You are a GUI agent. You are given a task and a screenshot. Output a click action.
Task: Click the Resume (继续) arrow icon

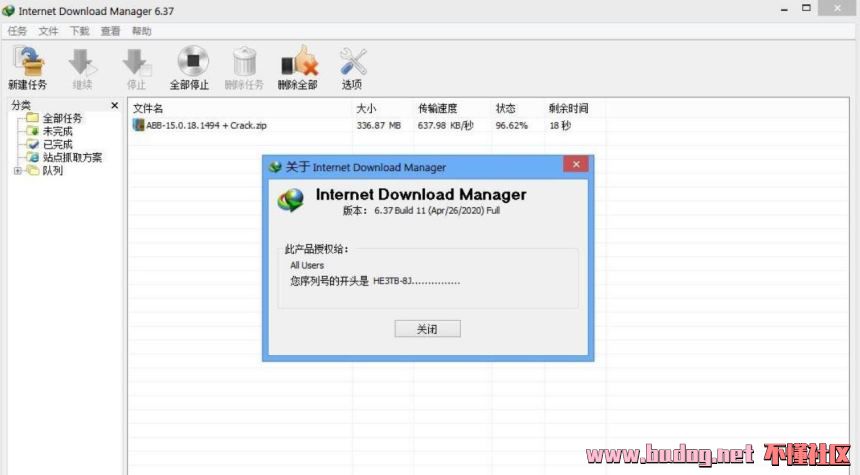(82, 61)
